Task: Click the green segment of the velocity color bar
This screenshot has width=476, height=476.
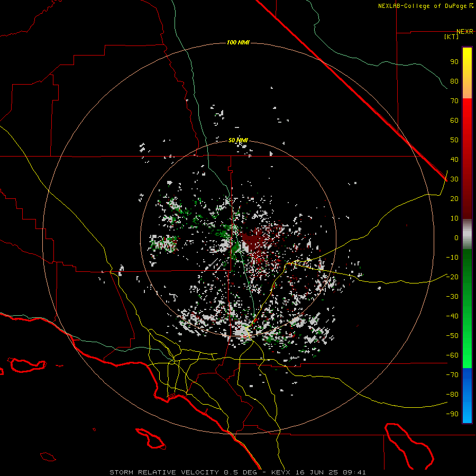Action: coord(467,309)
